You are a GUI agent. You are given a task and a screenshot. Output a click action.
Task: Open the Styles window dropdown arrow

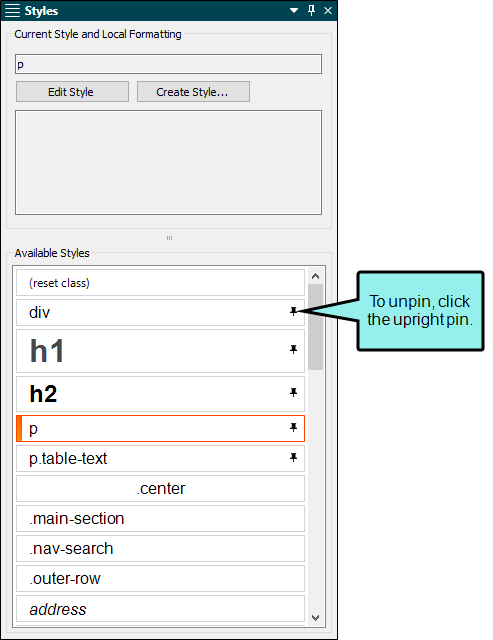coord(294,11)
